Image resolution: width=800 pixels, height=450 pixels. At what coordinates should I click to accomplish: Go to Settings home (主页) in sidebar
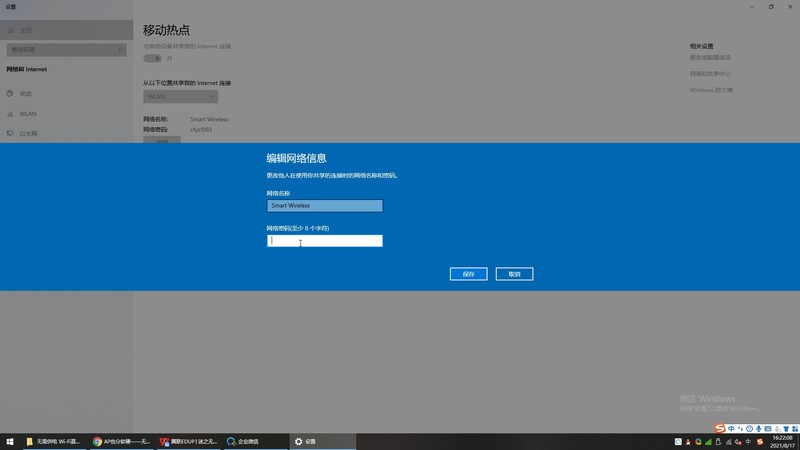coord(66,31)
